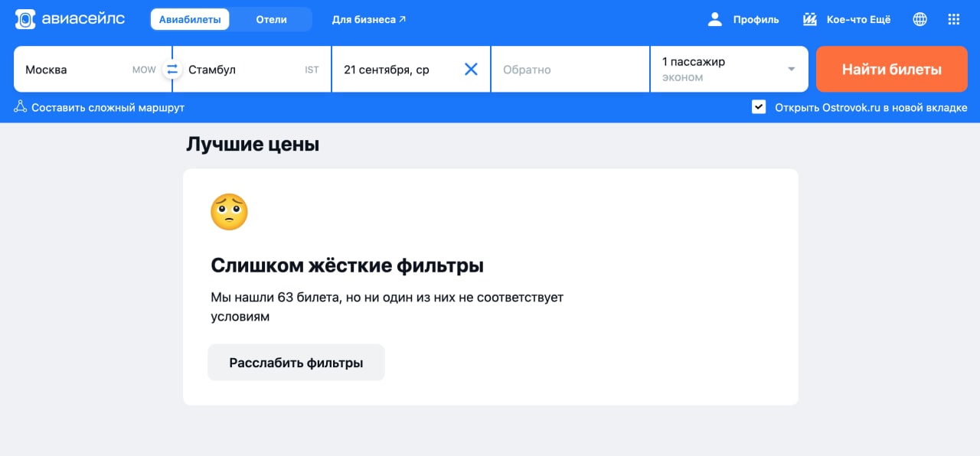
Task: Select the Авиабилеты tab
Action: point(190,19)
